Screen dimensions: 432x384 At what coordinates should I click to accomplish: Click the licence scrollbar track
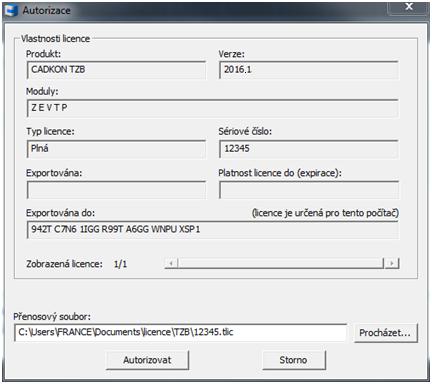click(x=281, y=264)
